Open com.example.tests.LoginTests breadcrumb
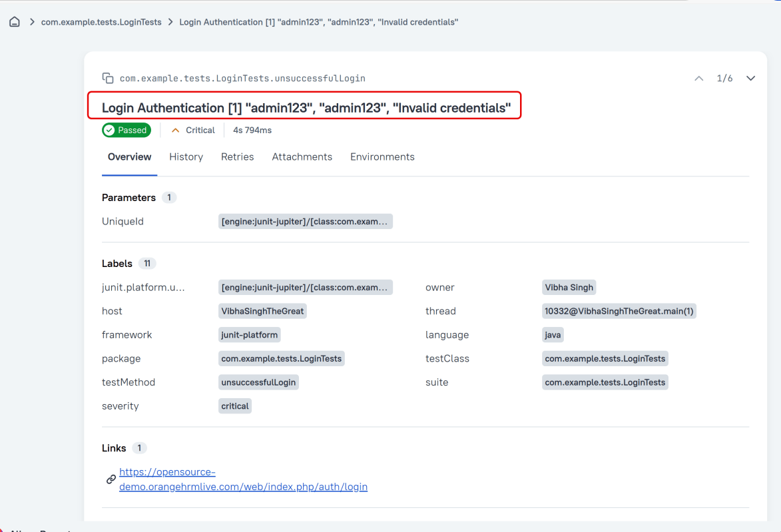Image resolution: width=781 pixels, height=532 pixels. click(101, 22)
